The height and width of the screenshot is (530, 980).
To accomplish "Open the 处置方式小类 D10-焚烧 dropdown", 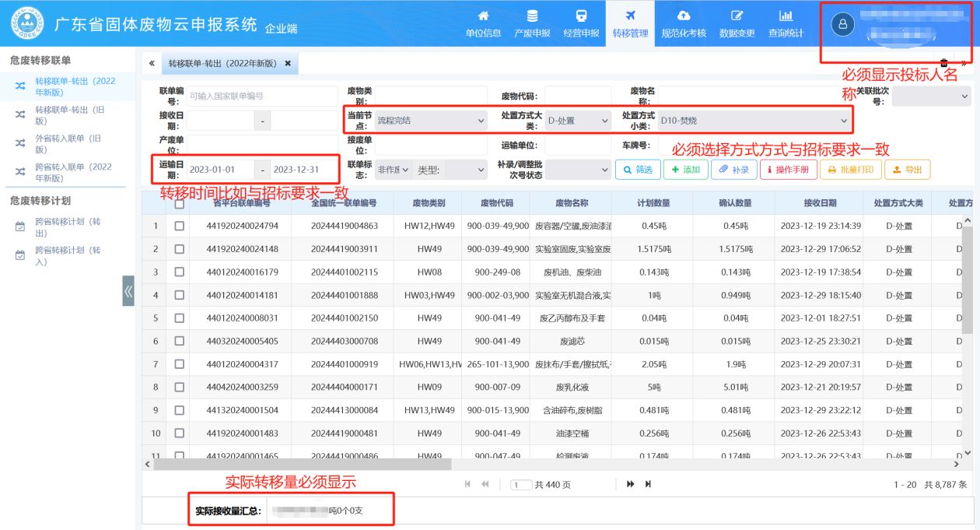I will point(754,121).
